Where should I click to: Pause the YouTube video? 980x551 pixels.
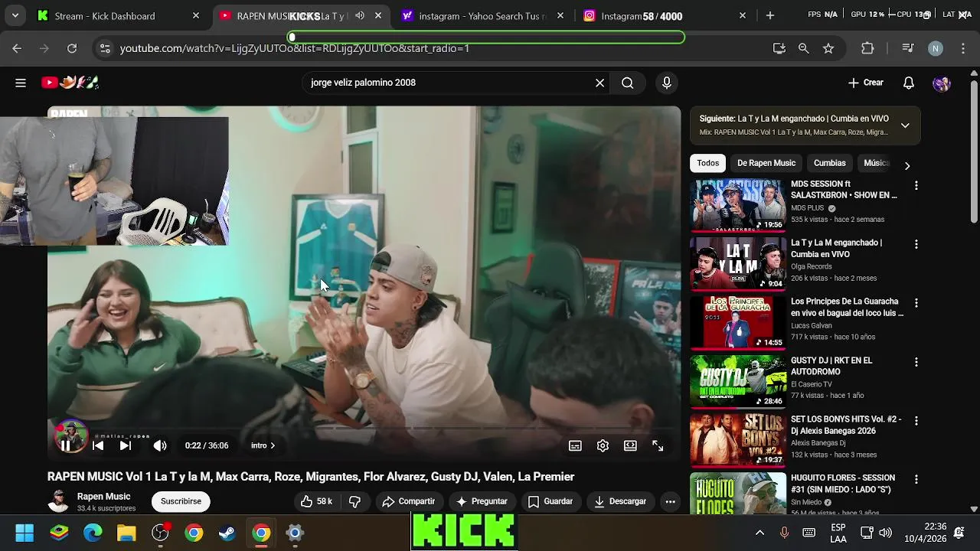66,445
